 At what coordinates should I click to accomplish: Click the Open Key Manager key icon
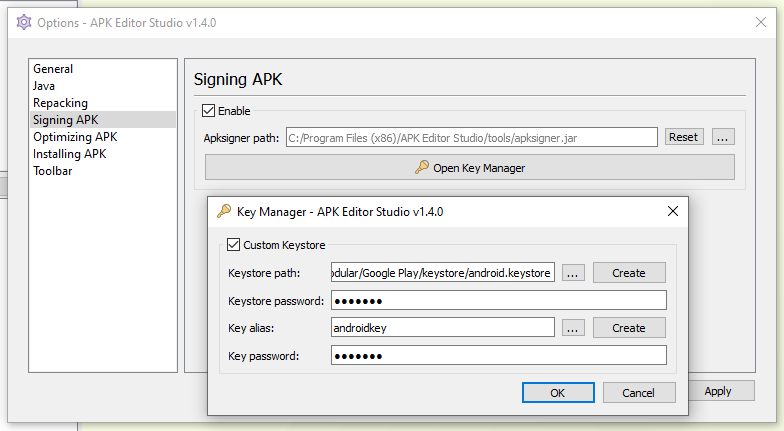[422, 168]
